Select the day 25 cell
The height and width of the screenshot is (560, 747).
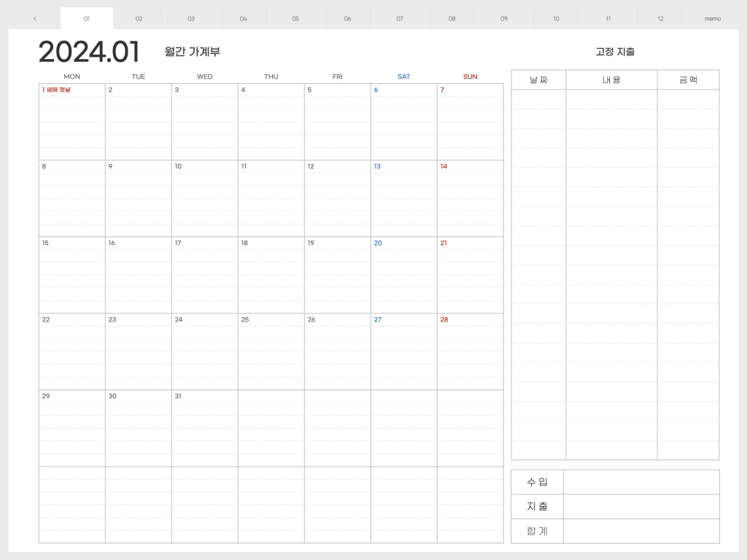click(271, 352)
